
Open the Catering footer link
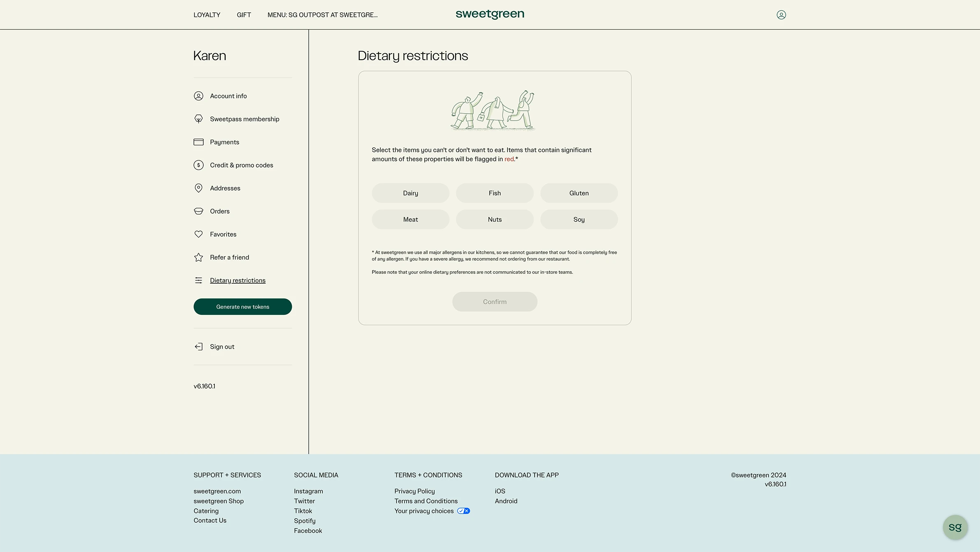(x=206, y=511)
